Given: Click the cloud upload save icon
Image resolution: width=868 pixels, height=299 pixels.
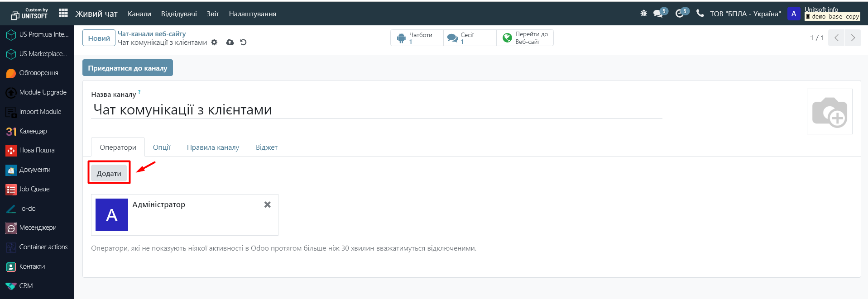Looking at the screenshot, I should tap(230, 43).
